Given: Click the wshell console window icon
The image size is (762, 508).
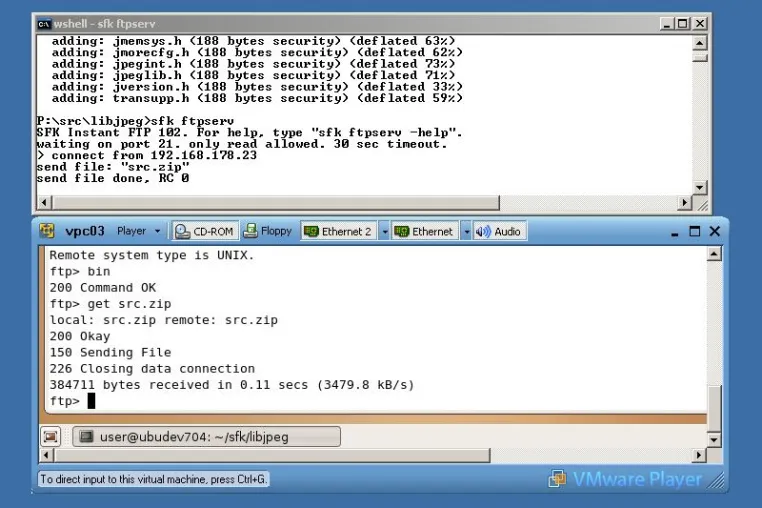Looking at the screenshot, I should [x=44, y=23].
